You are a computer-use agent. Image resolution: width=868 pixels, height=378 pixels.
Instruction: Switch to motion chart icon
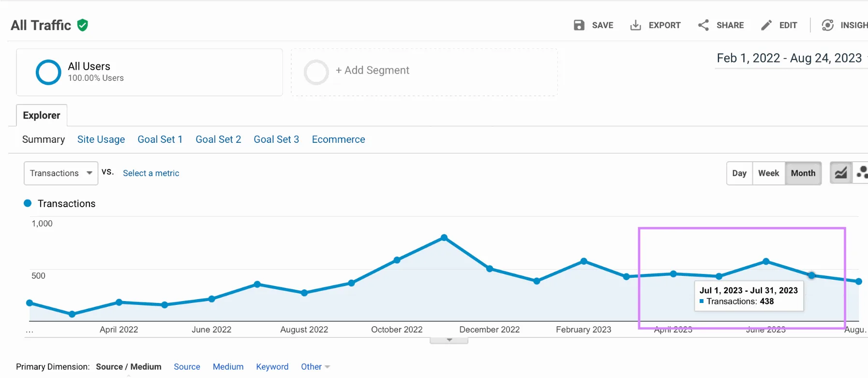pyautogui.click(x=861, y=173)
